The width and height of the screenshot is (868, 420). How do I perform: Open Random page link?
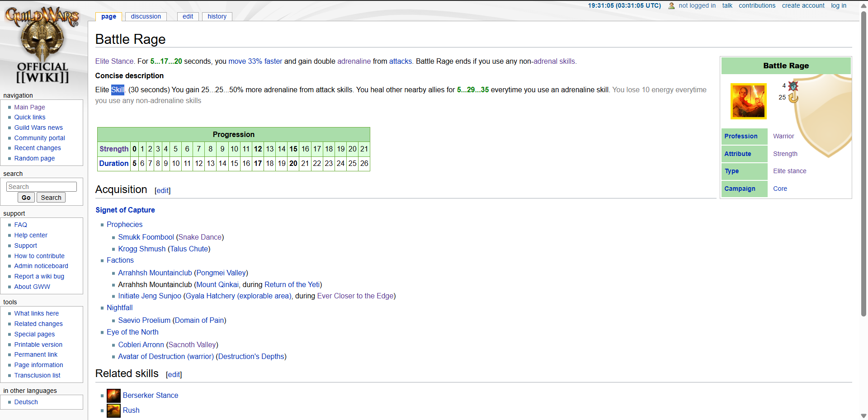point(34,158)
